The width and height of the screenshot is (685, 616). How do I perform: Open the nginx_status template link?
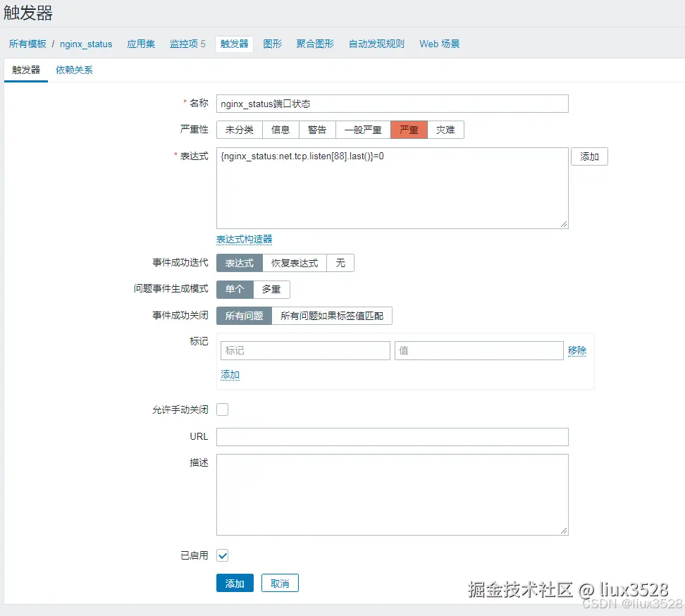coord(86,43)
